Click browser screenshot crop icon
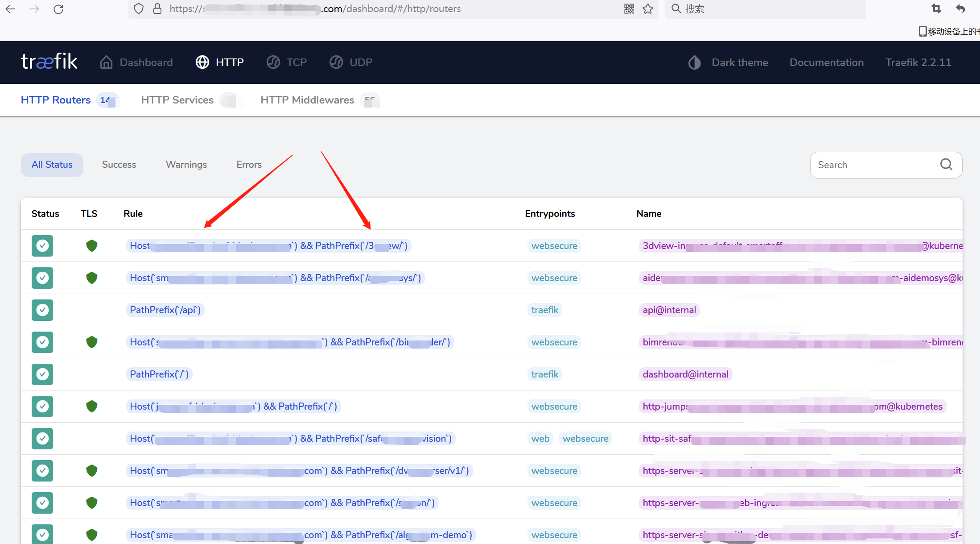The height and width of the screenshot is (544, 980). [936, 8]
